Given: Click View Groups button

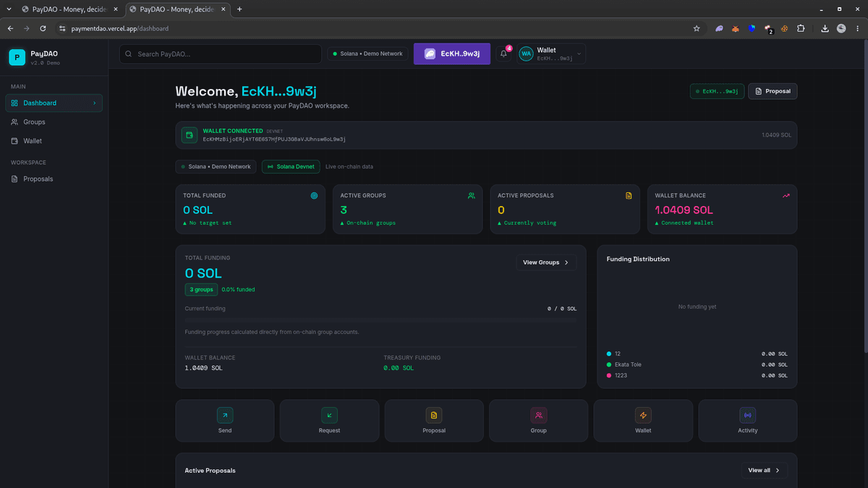Looking at the screenshot, I should click(546, 262).
